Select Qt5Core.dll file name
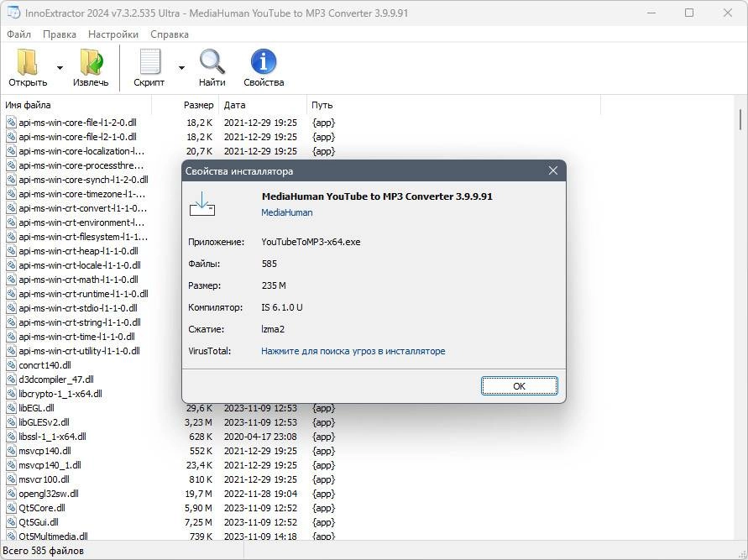This screenshot has height=560, width=748. point(42,508)
